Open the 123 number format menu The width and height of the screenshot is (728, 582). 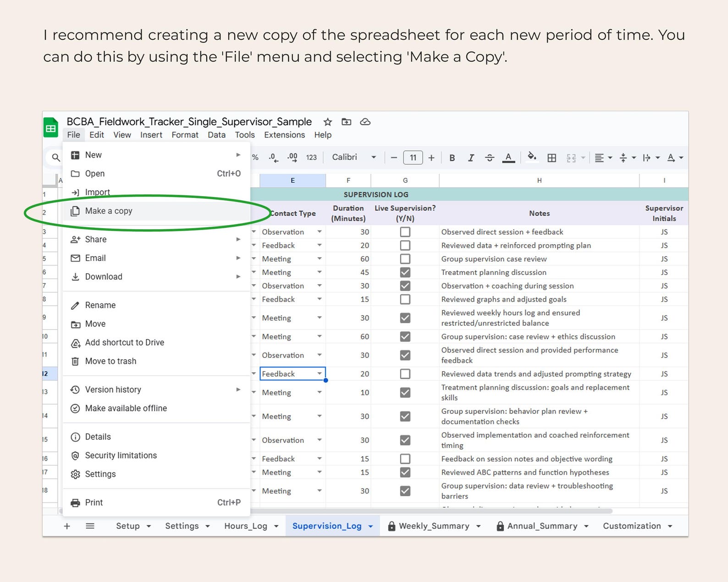311,157
